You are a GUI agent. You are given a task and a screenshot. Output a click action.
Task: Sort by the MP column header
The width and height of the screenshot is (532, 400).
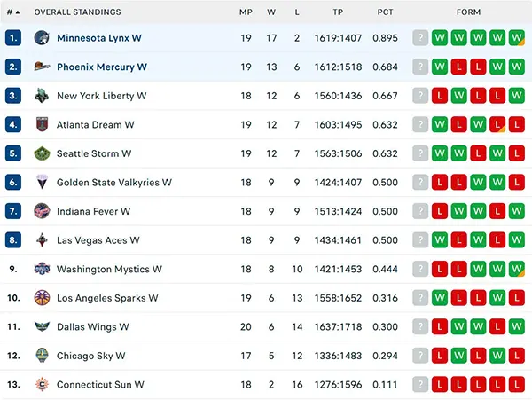tap(246, 12)
